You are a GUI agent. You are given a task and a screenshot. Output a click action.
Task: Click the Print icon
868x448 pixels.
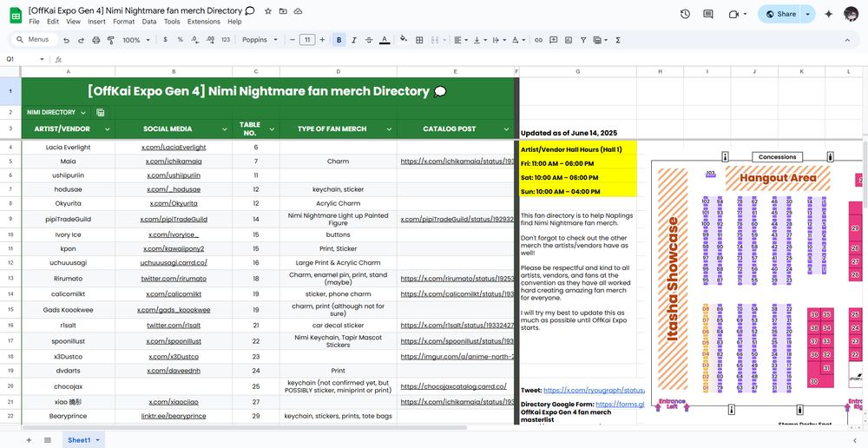(95, 40)
